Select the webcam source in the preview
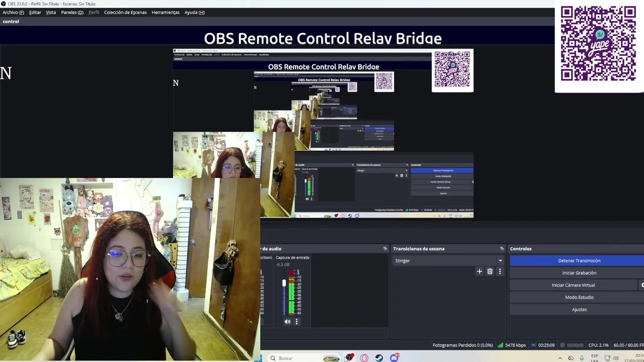The width and height of the screenshot is (644, 362). pos(130,269)
